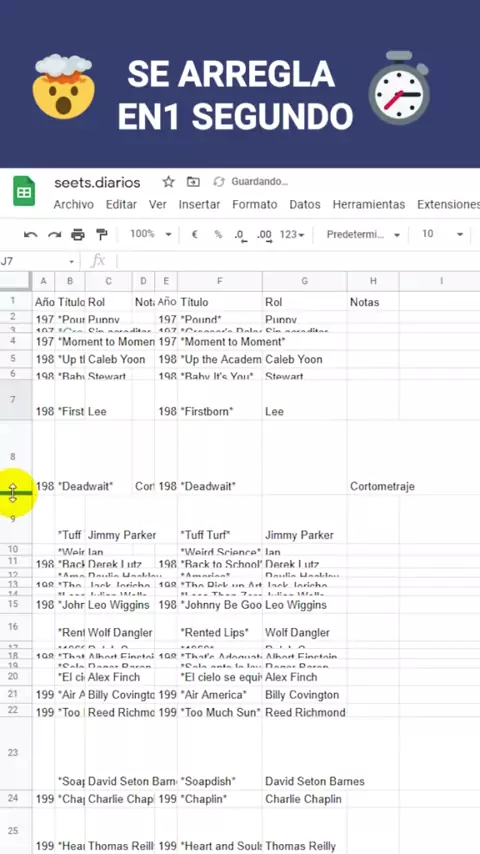Image resolution: width=480 pixels, height=854 pixels.
Task: Click the move to folder icon
Action: [193, 182]
